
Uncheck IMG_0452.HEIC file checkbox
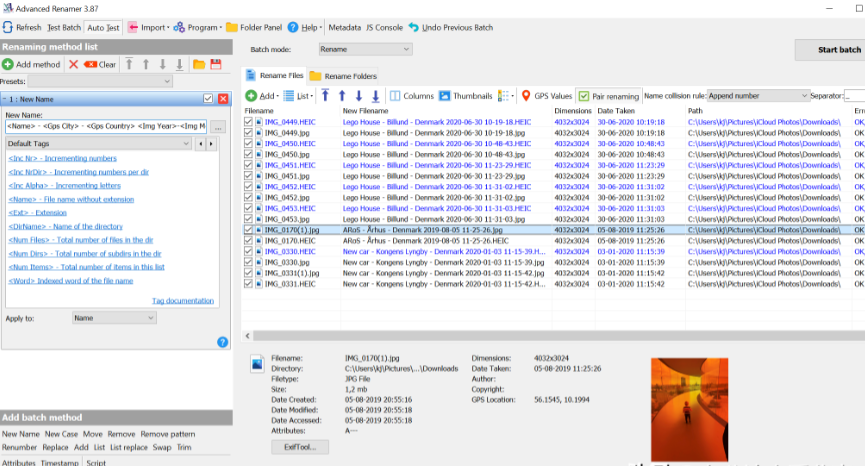pyautogui.click(x=248, y=186)
